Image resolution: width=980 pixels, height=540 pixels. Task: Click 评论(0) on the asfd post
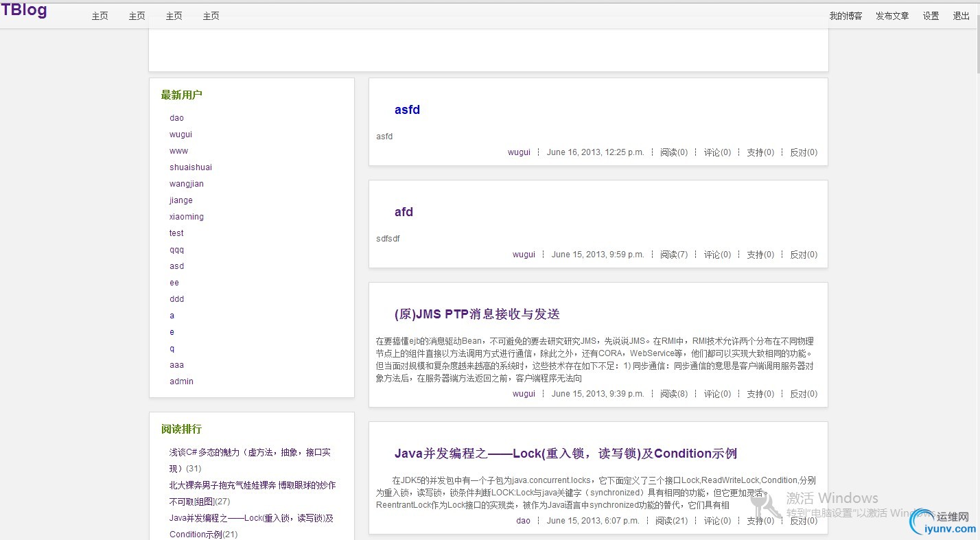coord(717,152)
